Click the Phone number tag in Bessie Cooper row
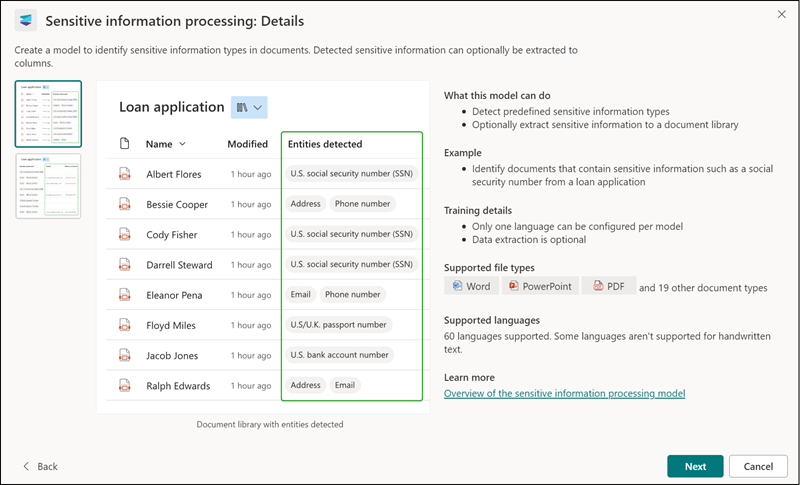The image size is (800, 485). click(362, 203)
